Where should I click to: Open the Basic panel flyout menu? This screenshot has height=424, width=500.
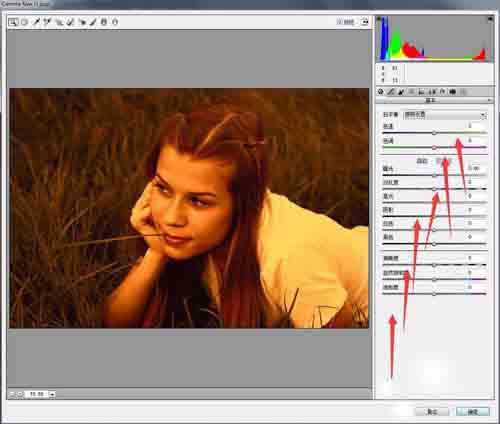click(x=489, y=100)
